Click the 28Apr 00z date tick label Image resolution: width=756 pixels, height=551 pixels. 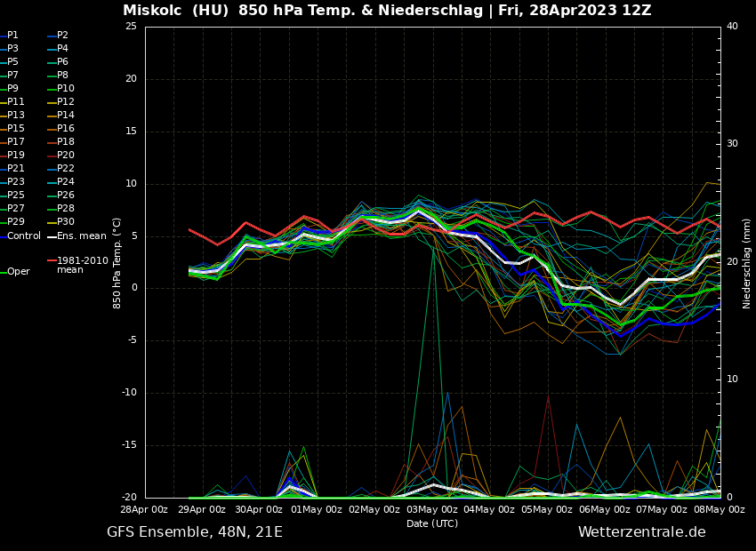point(145,509)
